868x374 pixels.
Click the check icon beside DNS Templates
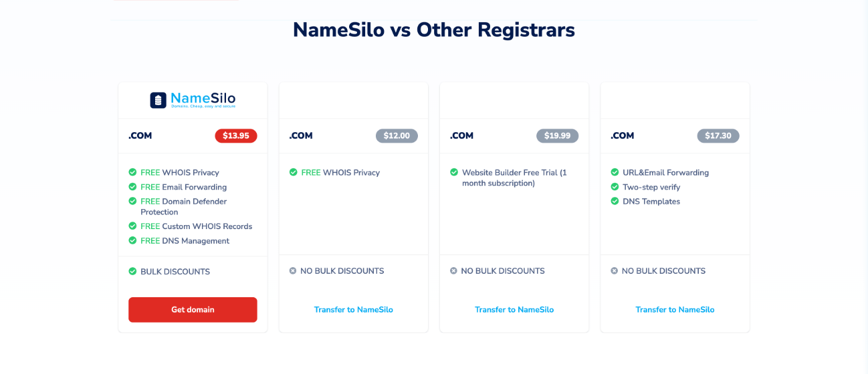point(615,201)
